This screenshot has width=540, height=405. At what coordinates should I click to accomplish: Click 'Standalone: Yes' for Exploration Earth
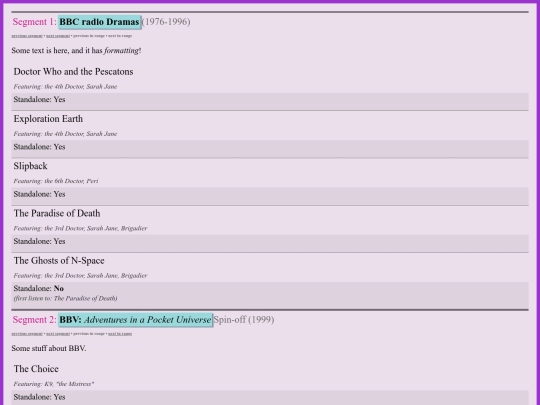[x=39, y=147]
